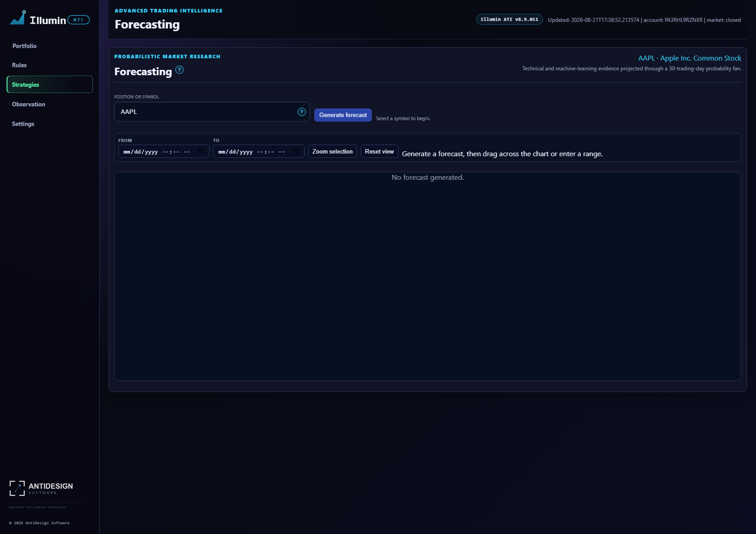
Task: Focus the Position or Symbol input field
Action: pyautogui.click(x=212, y=112)
